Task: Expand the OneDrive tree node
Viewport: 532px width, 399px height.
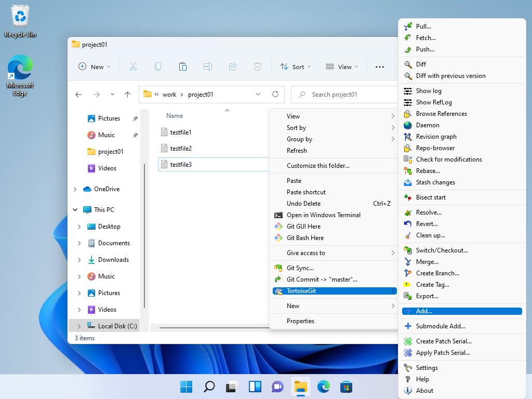Action: click(x=75, y=189)
